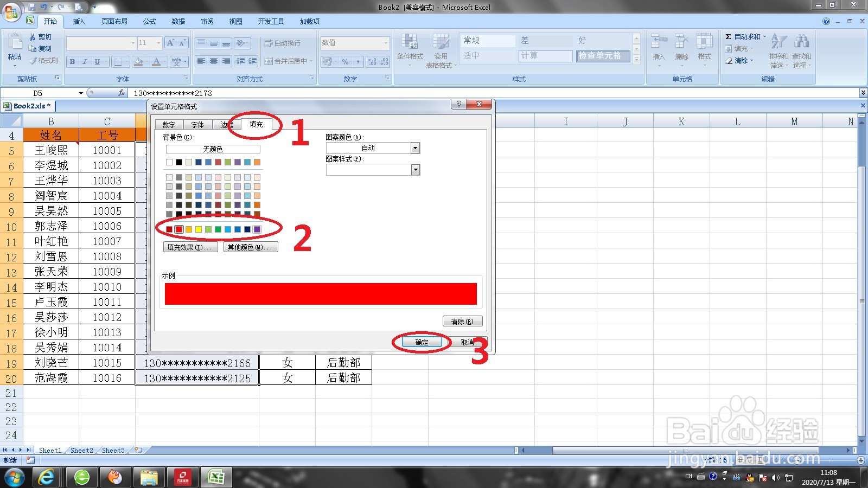Open the file explorer taskbar icon
This screenshot has height=488, width=868.
(x=149, y=477)
